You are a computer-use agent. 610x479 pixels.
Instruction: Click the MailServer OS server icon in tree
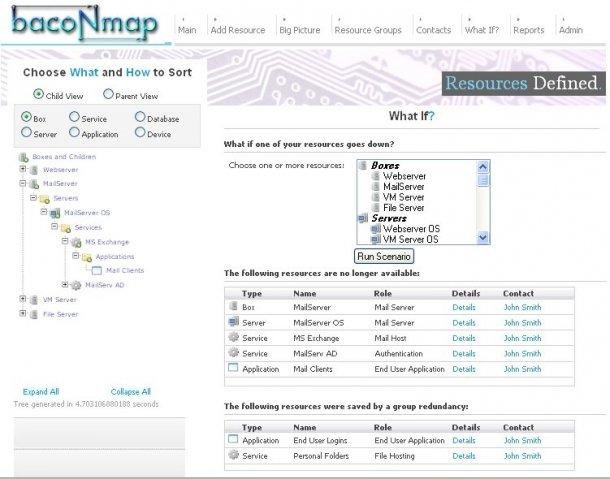coord(55,213)
